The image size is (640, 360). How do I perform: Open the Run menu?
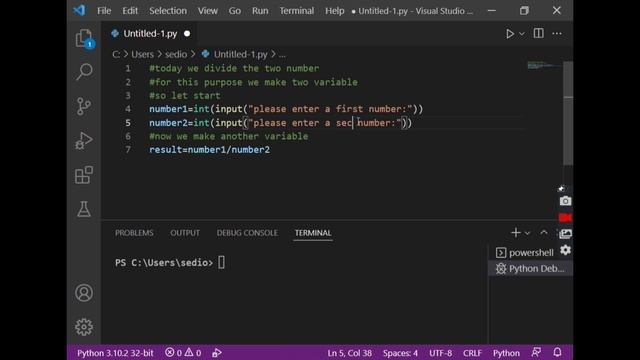click(x=260, y=11)
